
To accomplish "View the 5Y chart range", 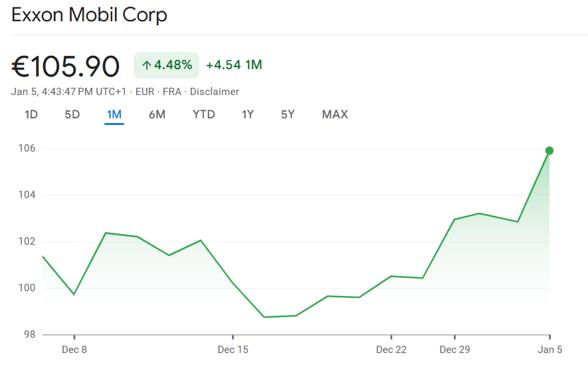I will 288,114.
